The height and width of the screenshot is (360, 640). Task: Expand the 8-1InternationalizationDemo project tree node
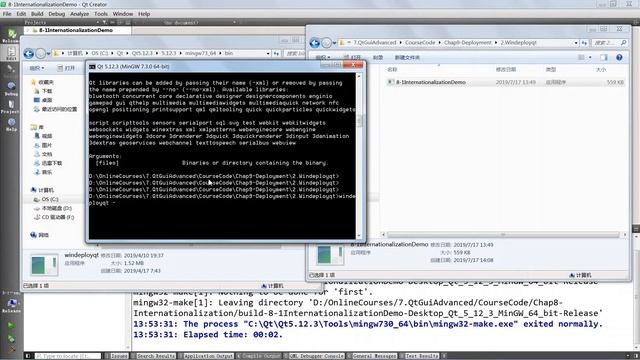tap(27, 30)
